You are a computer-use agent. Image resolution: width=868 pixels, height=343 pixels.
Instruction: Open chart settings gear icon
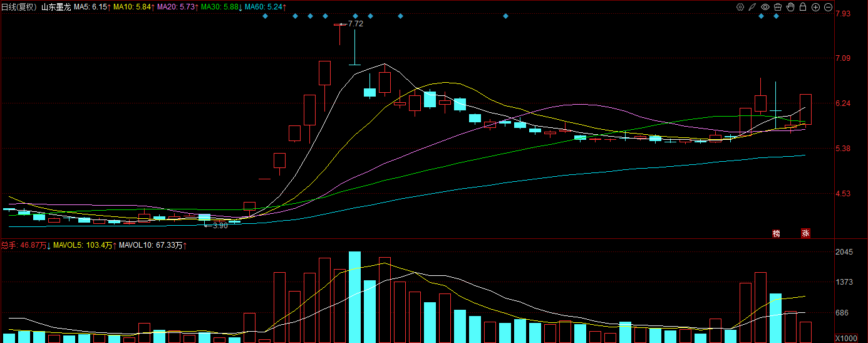coord(740,7)
